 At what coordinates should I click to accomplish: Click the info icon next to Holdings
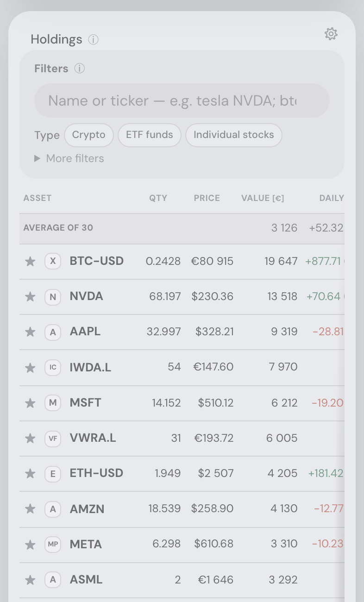pyautogui.click(x=93, y=39)
